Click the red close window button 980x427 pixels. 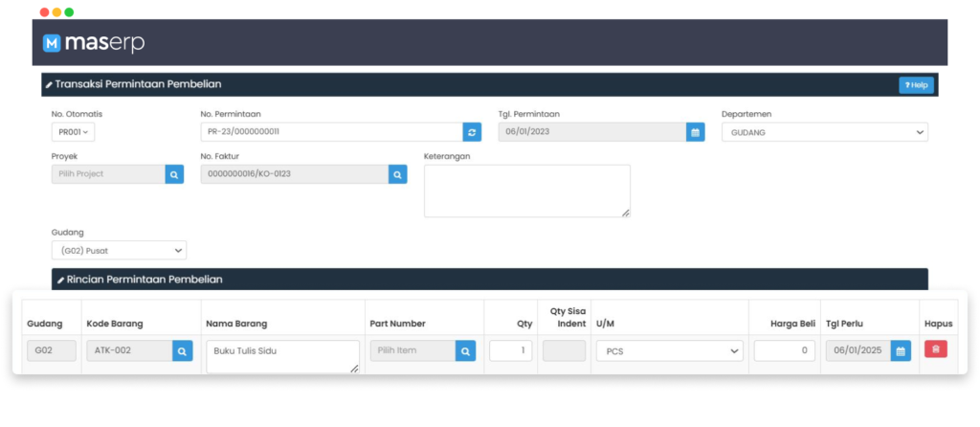44,11
